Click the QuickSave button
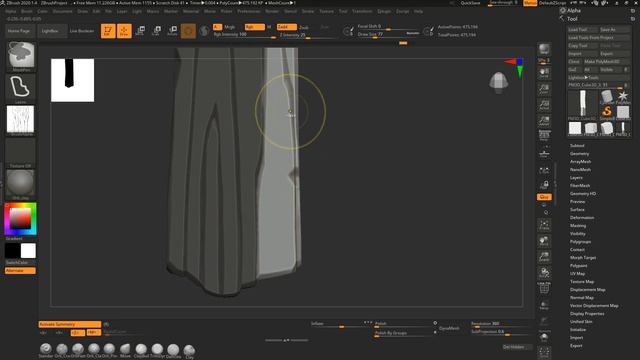The width and height of the screenshot is (640, 360). [470, 3]
